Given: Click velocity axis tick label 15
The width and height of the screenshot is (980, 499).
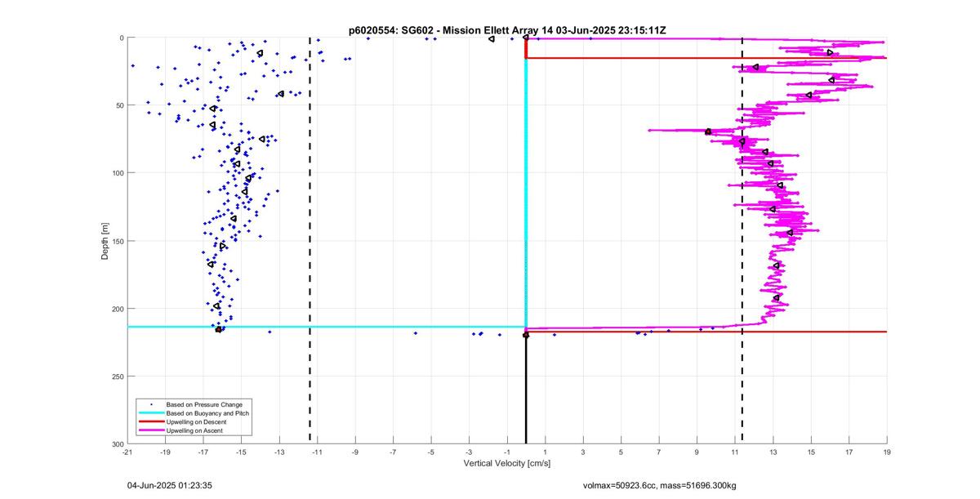Looking at the screenshot, I should click(811, 452).
